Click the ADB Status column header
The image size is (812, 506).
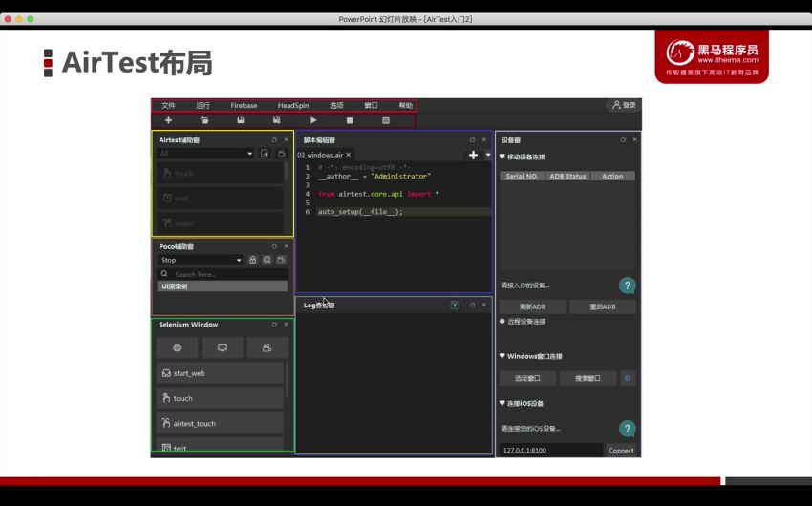[567, 176]
